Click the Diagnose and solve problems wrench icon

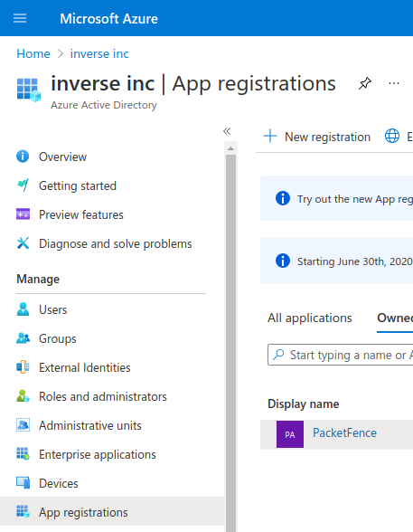coord(23,243)
